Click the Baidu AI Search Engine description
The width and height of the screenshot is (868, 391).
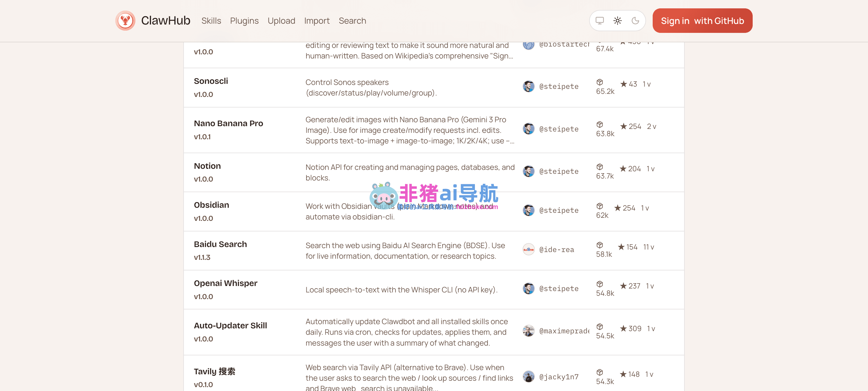(405, 251)
